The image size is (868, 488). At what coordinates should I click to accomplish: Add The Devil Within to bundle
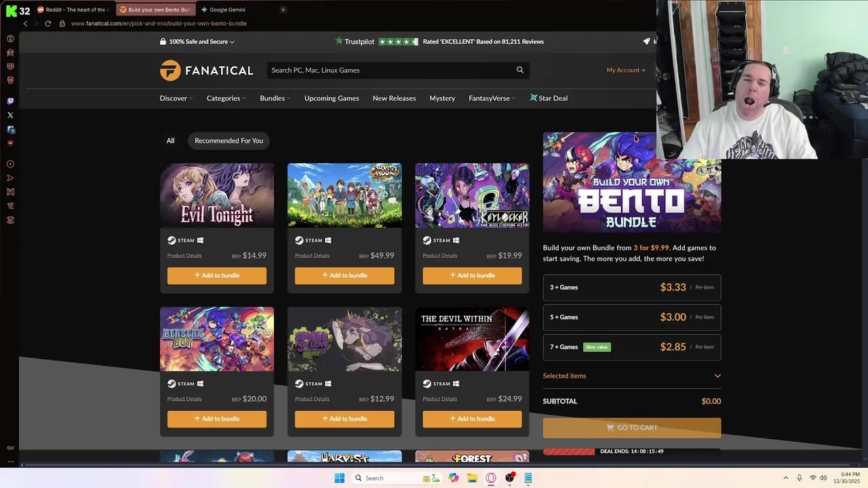(472, 419)
